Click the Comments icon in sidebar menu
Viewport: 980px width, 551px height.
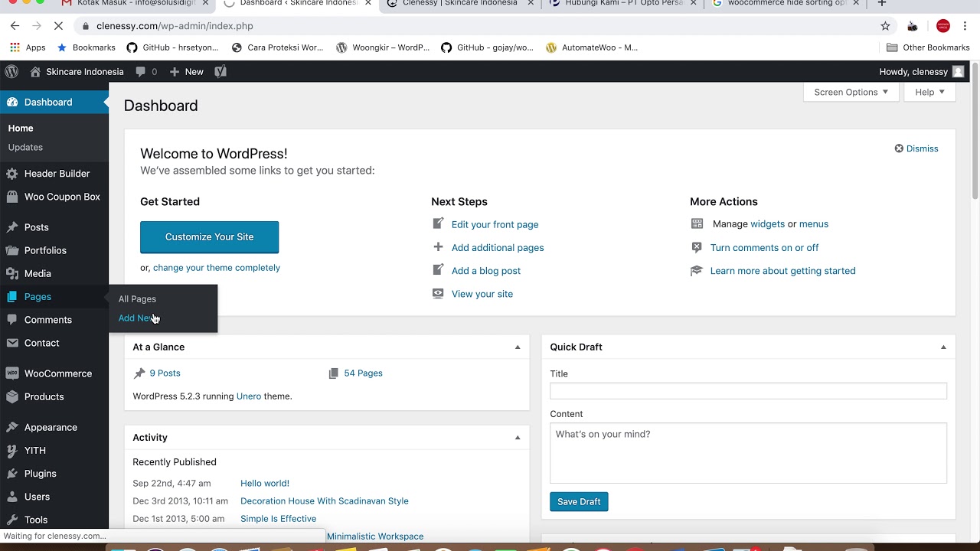11,319
